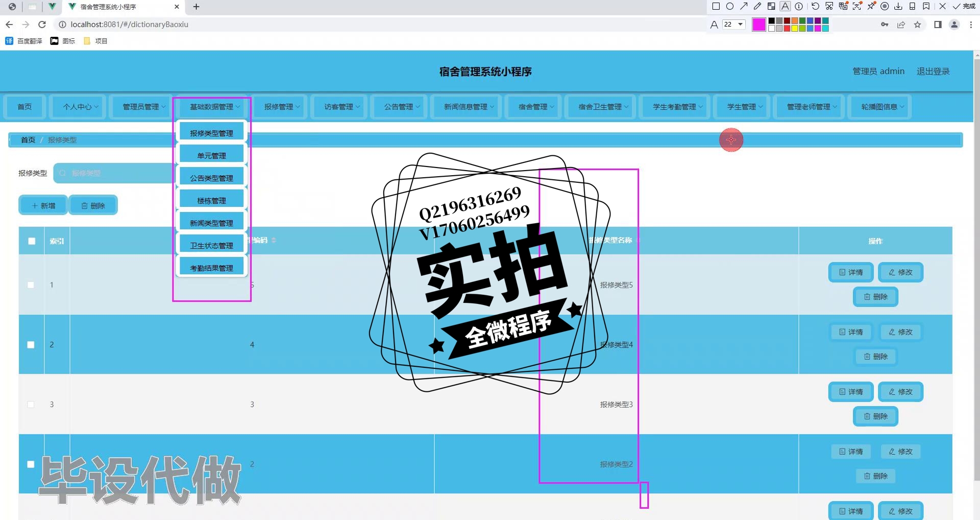980x520 pixels.
Task: Select 新闻类型管理 in the dropdown
Action: point(212,223)
